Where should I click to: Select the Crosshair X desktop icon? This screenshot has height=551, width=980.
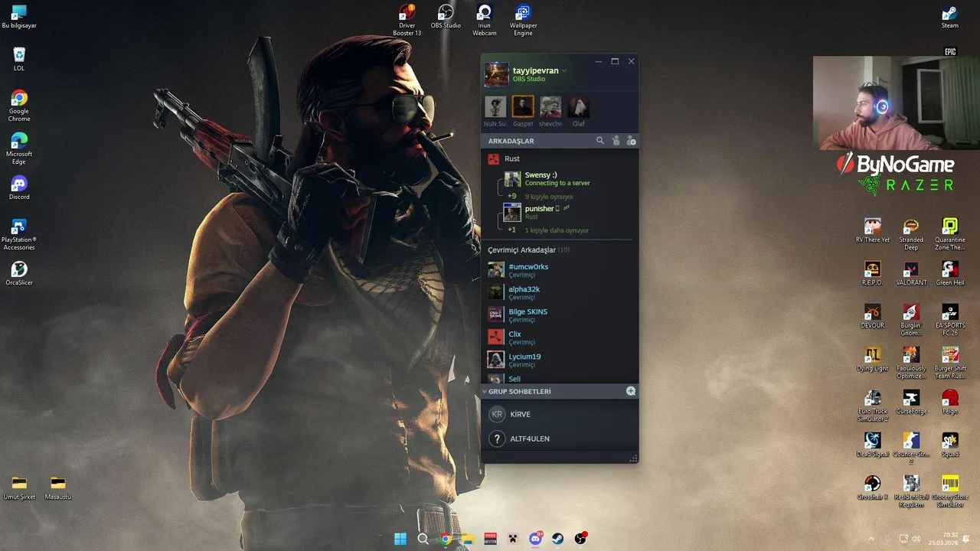pyautogui.click(x=872, y=487)
